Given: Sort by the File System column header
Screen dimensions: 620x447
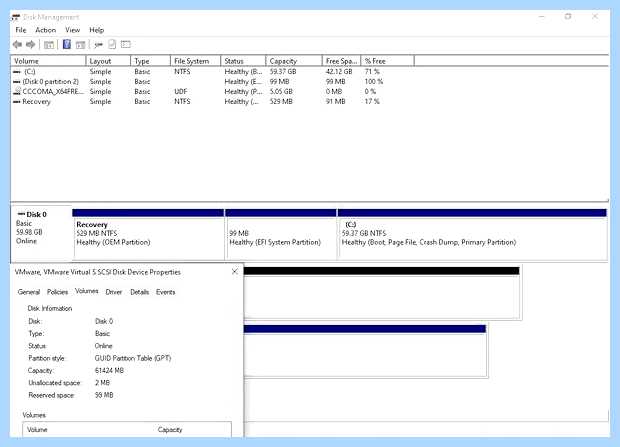Looking at the screenshot, I should click(195, 61).
